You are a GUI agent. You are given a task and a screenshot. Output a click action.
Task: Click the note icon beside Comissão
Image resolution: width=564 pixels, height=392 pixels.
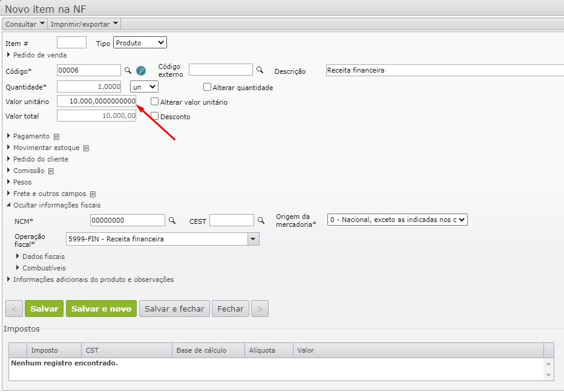pyautogui.click(x=51, y=171)
